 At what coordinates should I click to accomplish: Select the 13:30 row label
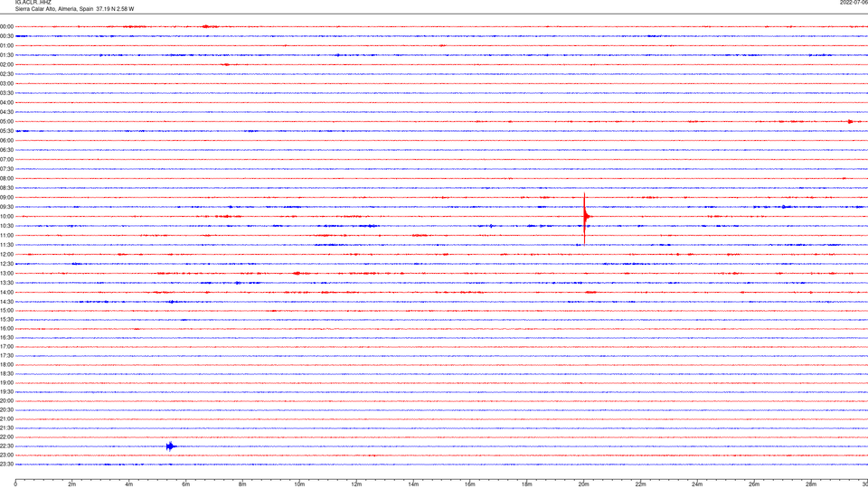[6, 283]
